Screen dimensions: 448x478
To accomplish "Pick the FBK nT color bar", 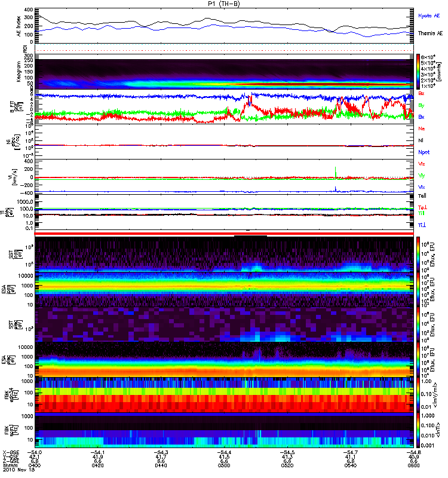I will pos(418,430).
